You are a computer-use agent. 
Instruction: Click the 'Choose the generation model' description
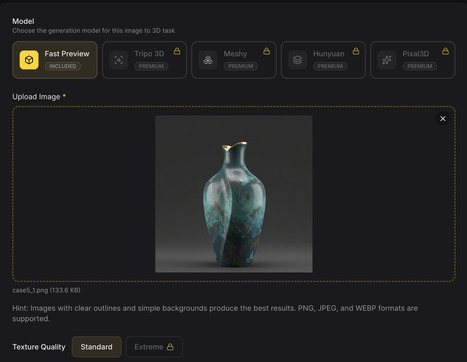point(94,31)
